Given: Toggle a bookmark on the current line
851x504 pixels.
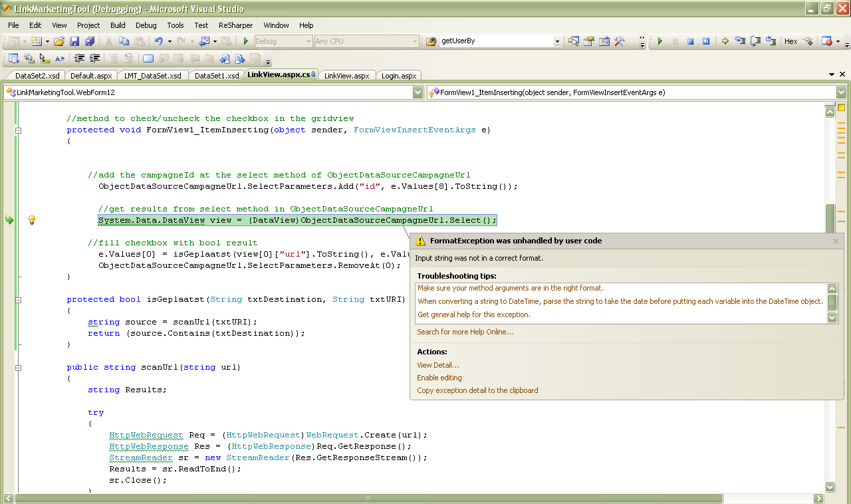Looking at the screenshot, I should click(148, 59).
